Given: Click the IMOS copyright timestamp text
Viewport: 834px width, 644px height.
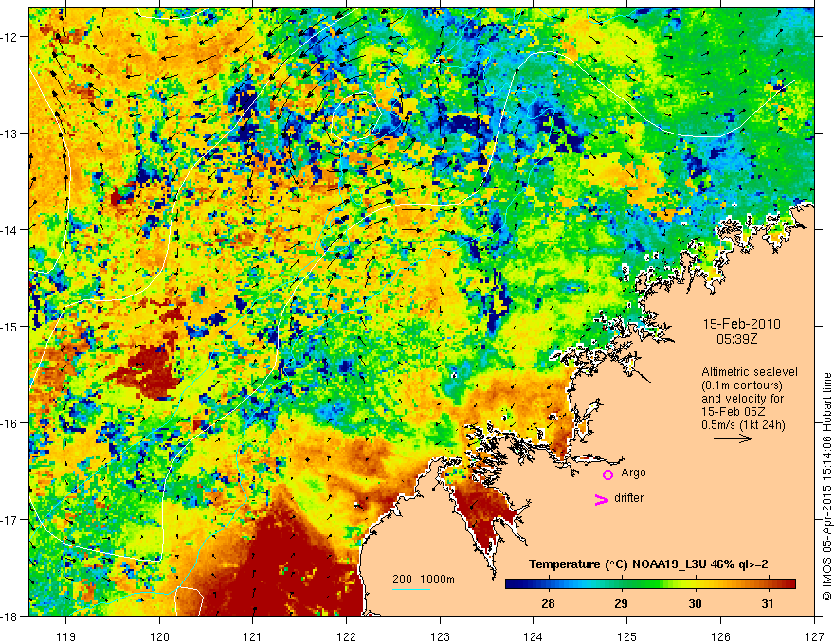Looking at the screenshot, I should click(x=826, y=486).
